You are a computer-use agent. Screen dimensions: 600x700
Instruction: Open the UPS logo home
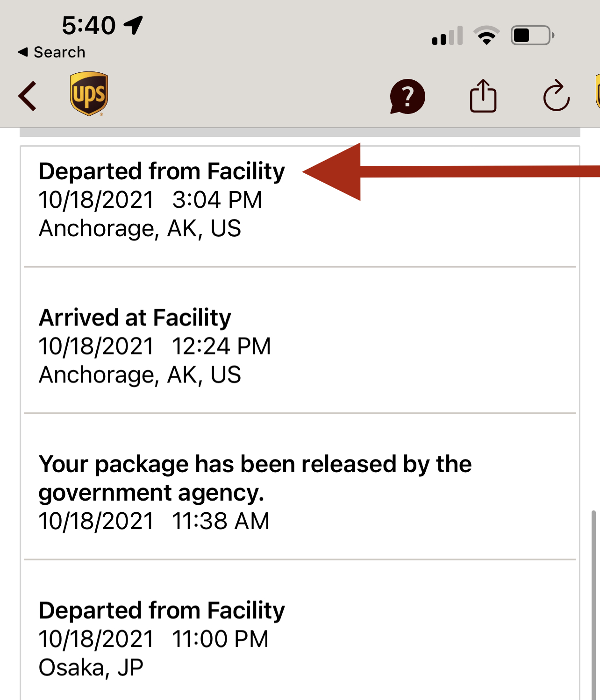coord(89,94)
